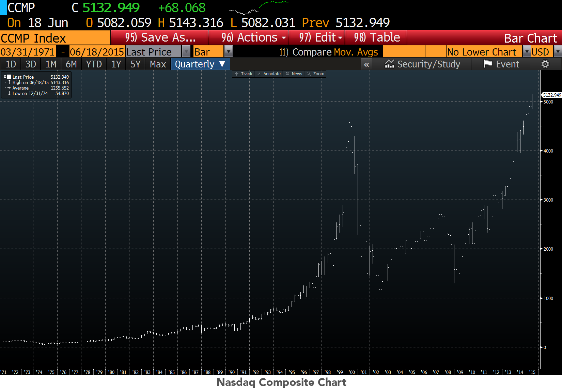Collapse panel with double-chevron button
Image resolution: width=562 pixels, height=392 pixels.
(x=366, y=64)
